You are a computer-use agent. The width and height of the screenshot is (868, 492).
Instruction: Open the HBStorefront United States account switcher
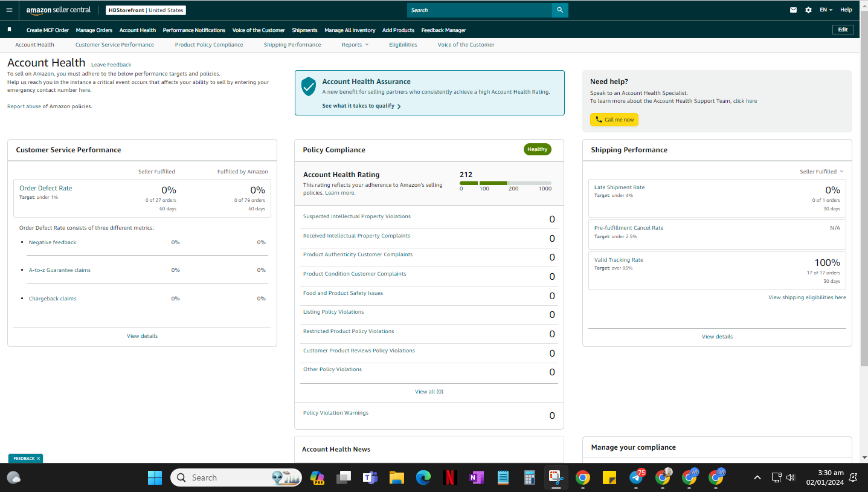click(146, 10)
